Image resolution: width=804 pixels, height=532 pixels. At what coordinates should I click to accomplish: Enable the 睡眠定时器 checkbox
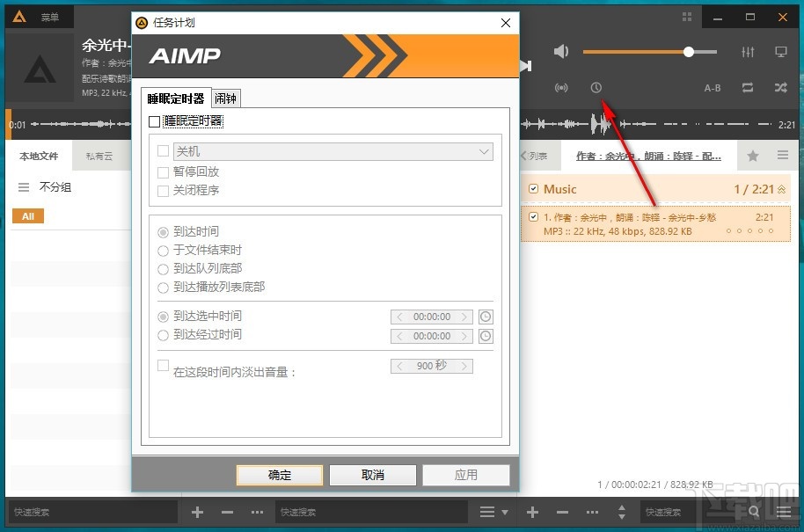pos(153,122)
